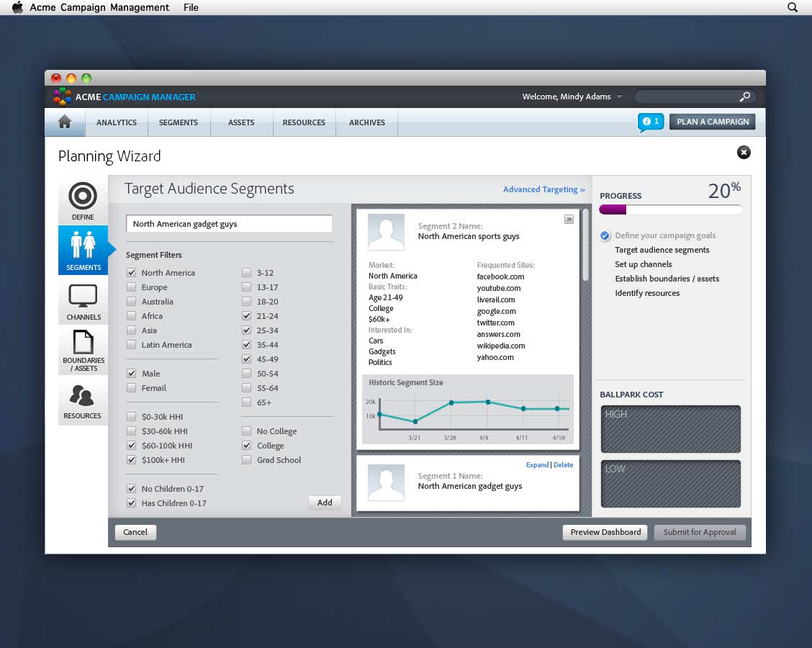Delete Segment 1 via Delete link
This screenshot has height=648, width=812.
coord(564,465)
